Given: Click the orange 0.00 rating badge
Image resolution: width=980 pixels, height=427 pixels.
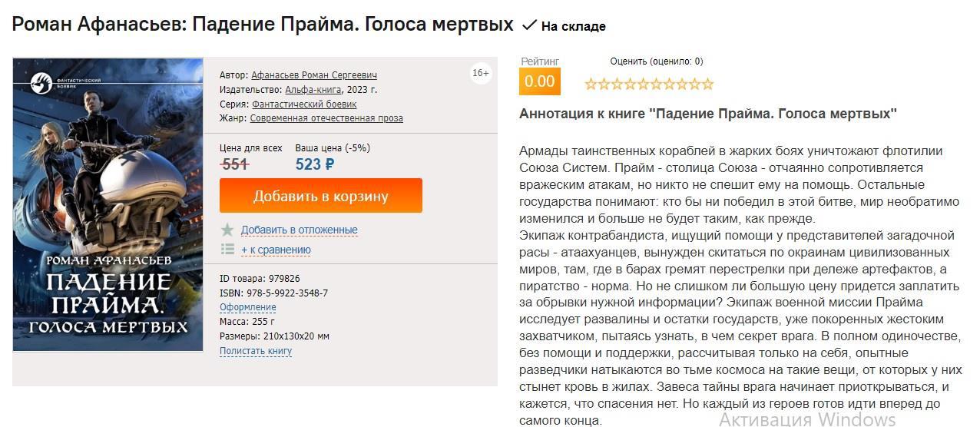Looking at the screenshot, I should coord(539,81).
